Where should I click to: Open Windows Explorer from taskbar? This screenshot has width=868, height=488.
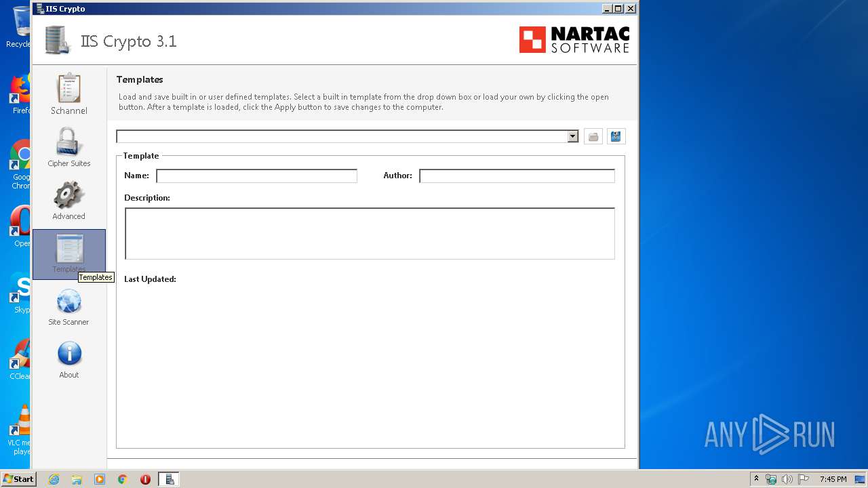[x=77, y=479]
